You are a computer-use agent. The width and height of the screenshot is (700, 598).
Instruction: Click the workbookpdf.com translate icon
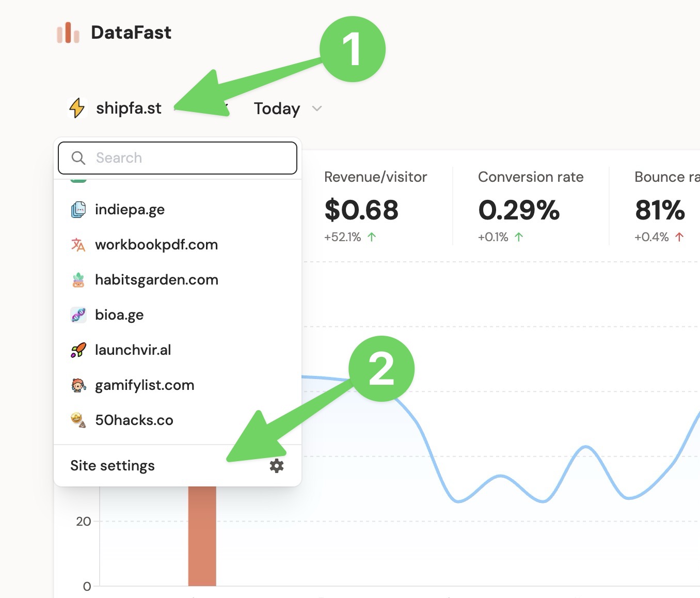pyautogui.click(x=78, y=245)
